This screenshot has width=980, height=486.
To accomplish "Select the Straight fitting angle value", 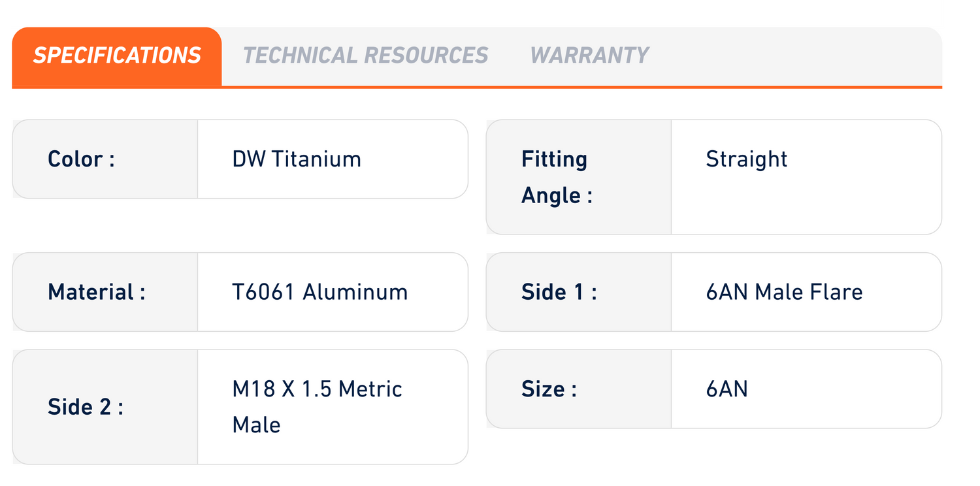I will [747, 159].
